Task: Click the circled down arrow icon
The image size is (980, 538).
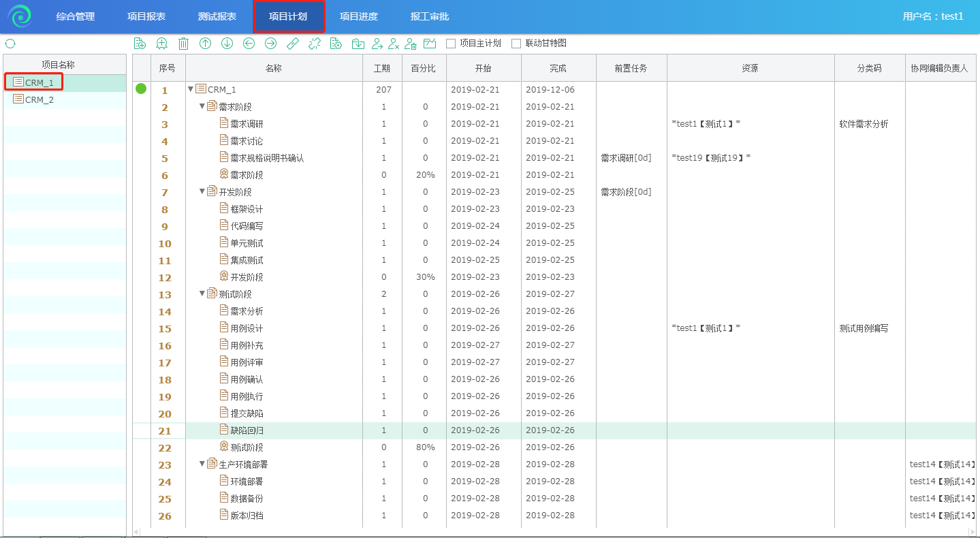Action: tap(227, 44)
